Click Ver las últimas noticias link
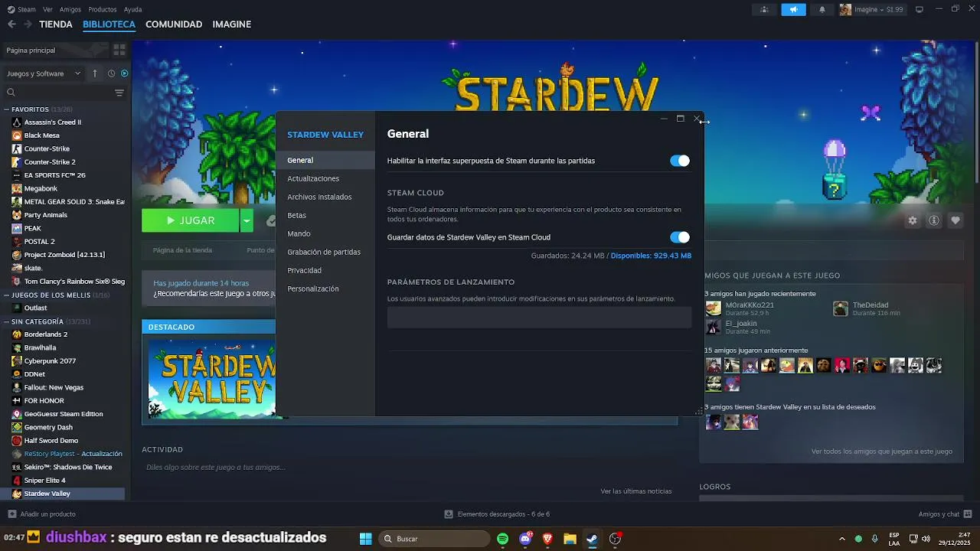Viewport: 980px width, 551px height. pyautogui.click(x=636, y=491)
